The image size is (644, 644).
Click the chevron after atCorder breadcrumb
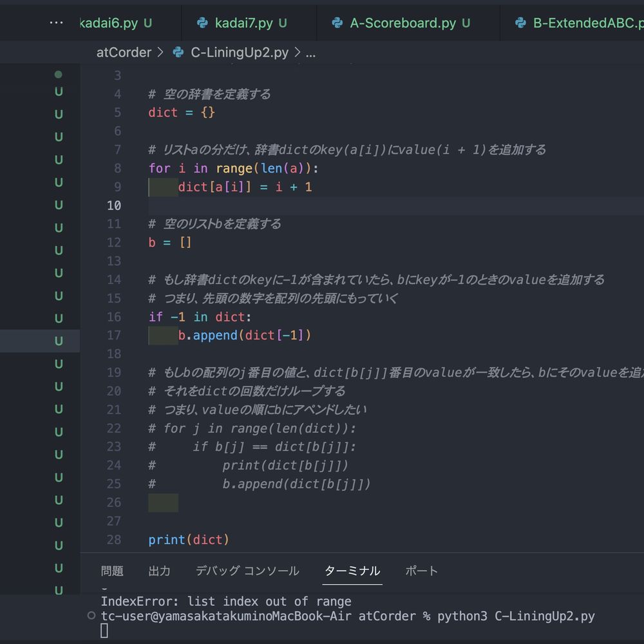point(160,53)
